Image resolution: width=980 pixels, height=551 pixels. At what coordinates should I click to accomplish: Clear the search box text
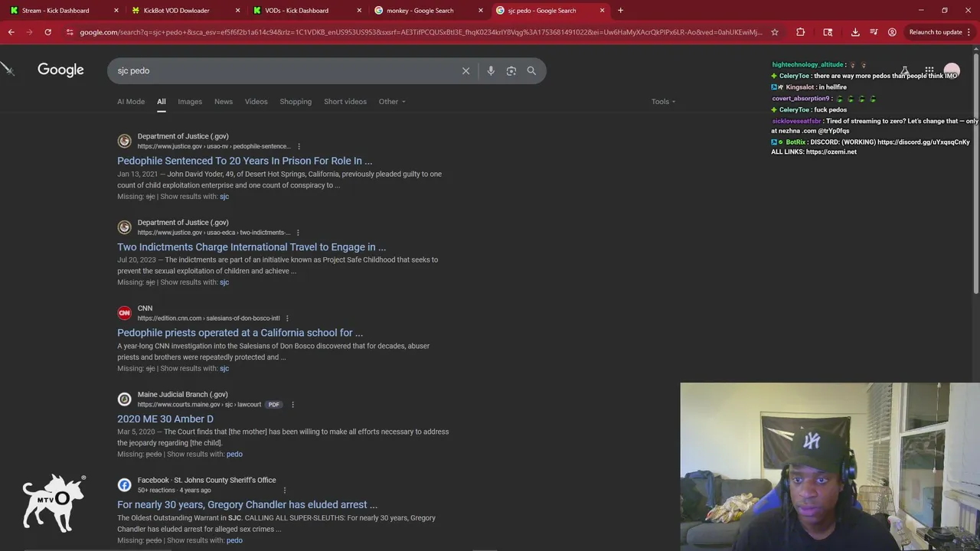coord(465,70)
